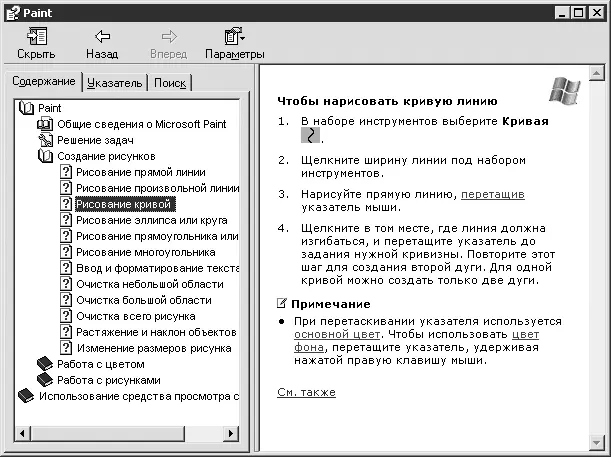
Task: Expand the Работа с цветом book
Action: 44,364
